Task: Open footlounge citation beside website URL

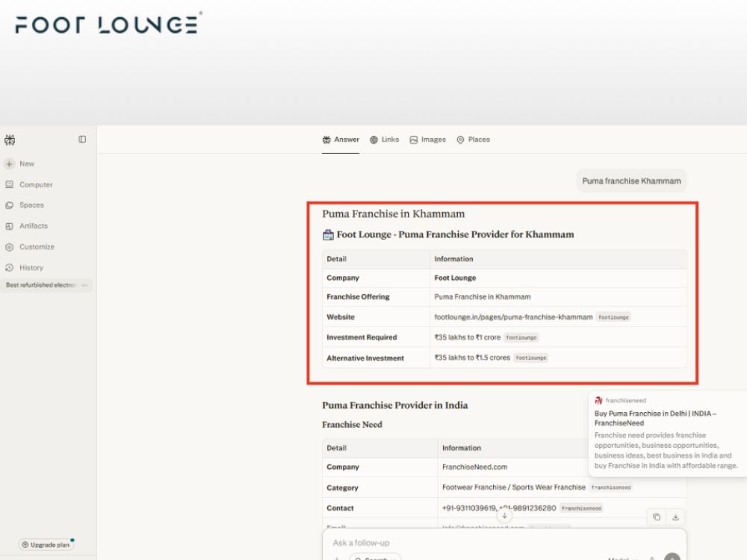Action: (613, 317)
